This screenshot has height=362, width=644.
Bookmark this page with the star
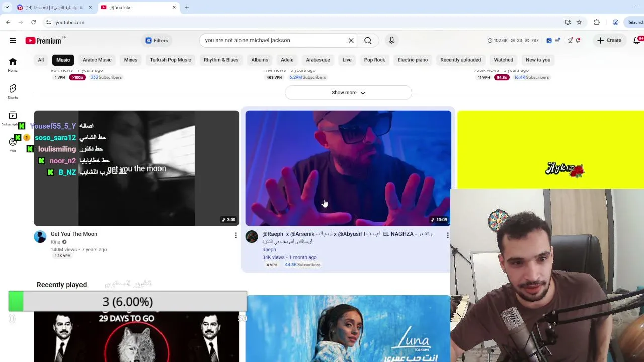point(579,22)
